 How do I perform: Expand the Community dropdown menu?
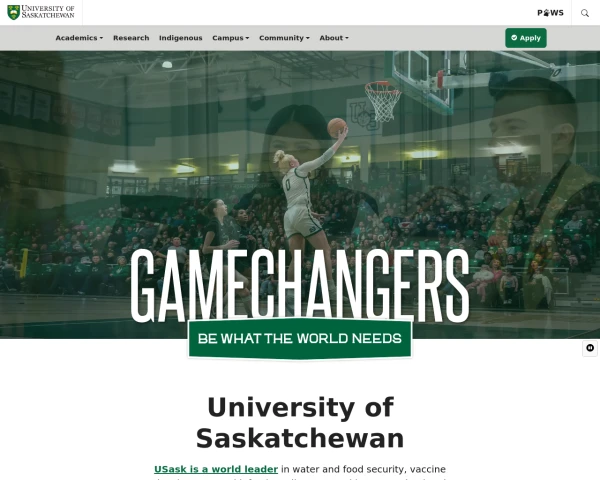pos(284,38)
